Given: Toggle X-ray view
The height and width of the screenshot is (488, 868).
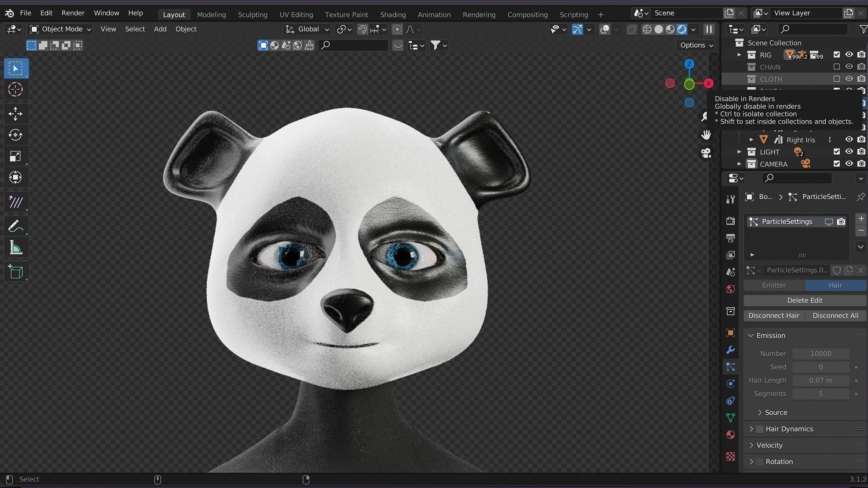Looking at the screenshot, I should pos(632,29).
